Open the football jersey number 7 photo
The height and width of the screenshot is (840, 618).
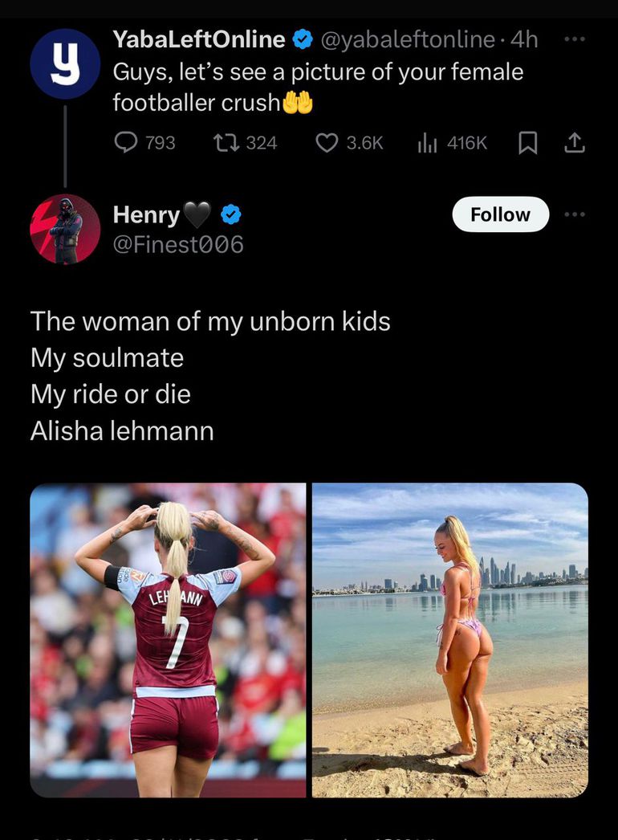[x=168, y=640]
